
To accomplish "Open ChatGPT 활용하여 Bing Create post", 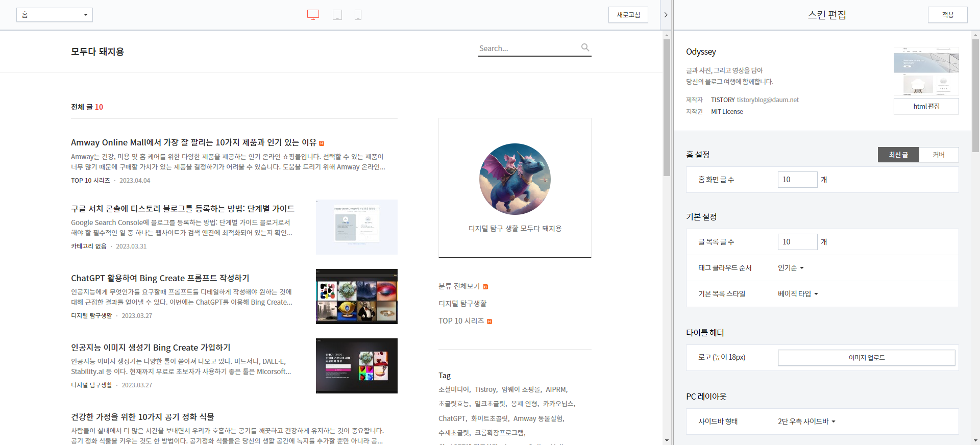I will (160, 278).
